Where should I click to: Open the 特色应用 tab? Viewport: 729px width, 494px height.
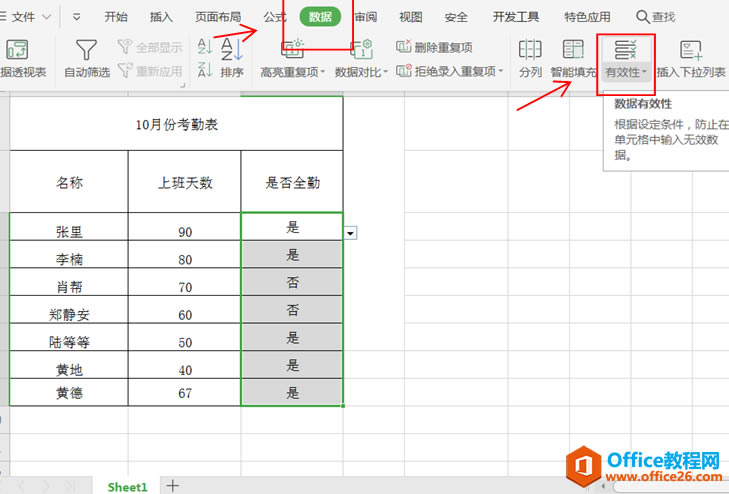[587, 17]
